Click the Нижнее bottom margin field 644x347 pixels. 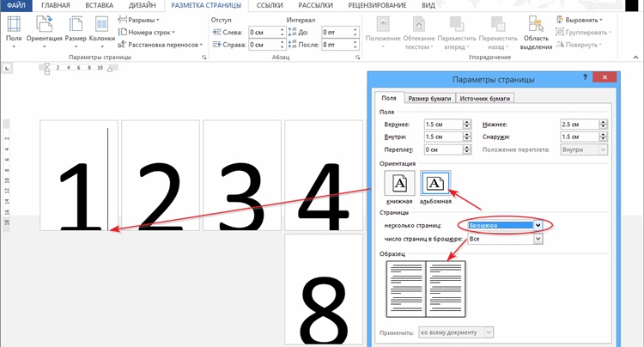(x=580, y=124)
